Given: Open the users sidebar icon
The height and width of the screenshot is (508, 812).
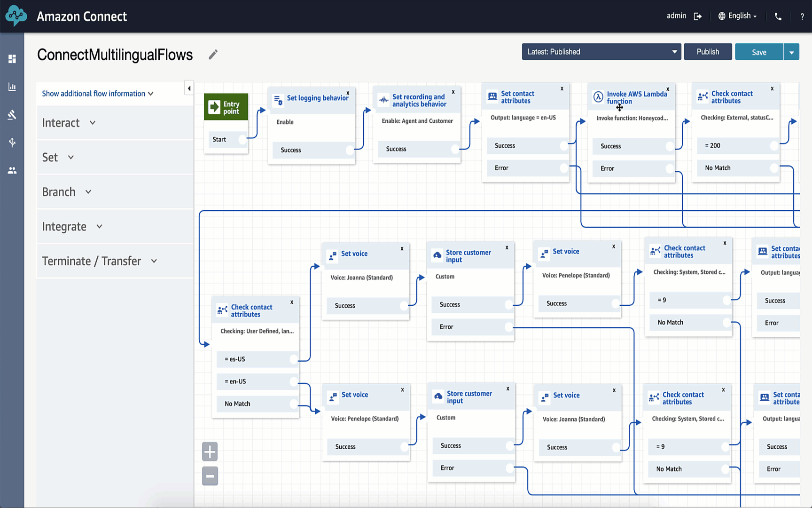Looking at the screenshot, I should click(x=12, y=170).
